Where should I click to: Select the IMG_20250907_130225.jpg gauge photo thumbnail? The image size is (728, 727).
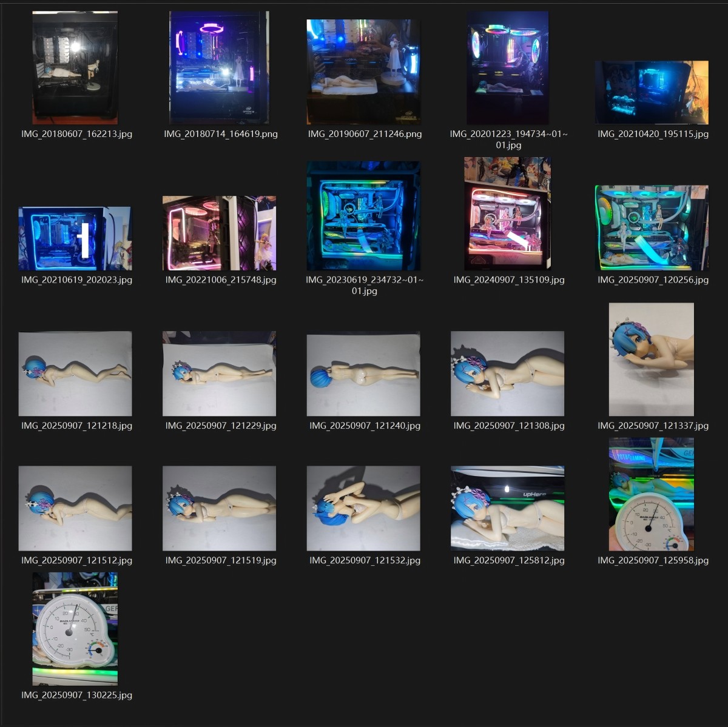pos(75,629)
